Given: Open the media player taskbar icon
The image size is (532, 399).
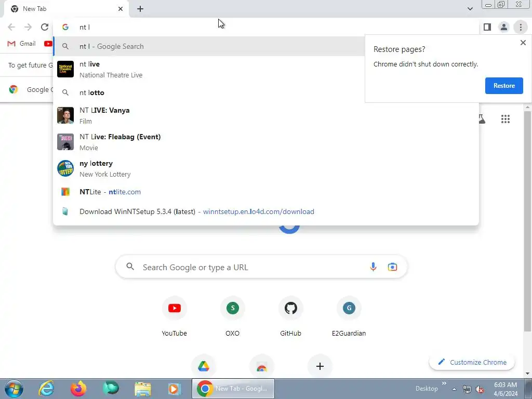Looking at the screenshot, I should tap(175, 389).
